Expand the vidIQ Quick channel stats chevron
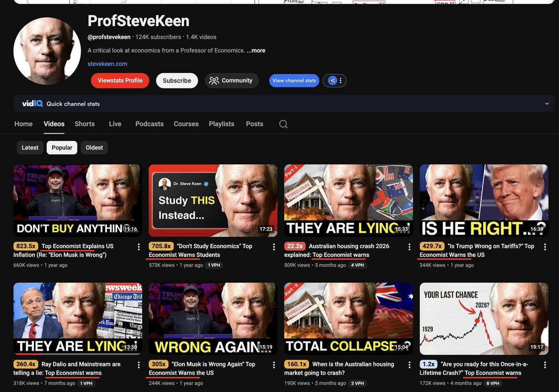Viewport: 559px width, 392px height. click(547, 104)
